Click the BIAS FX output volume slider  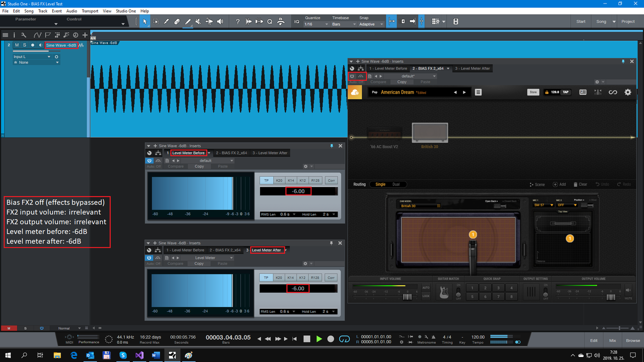[x=611, y=297]
